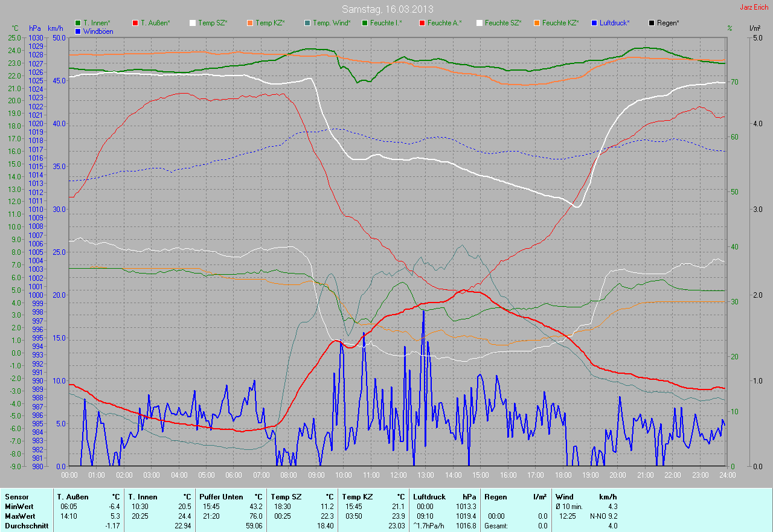Click the Temp SZ minimum value '11.2'

tap(327, 507)
